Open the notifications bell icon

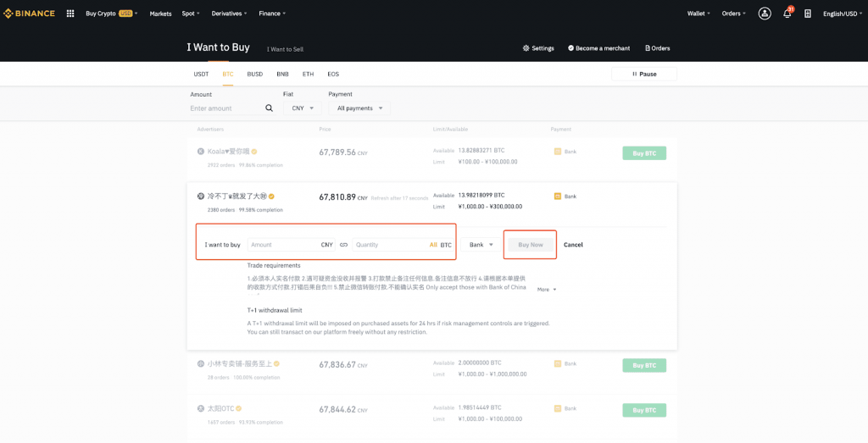tap(787, 14)
